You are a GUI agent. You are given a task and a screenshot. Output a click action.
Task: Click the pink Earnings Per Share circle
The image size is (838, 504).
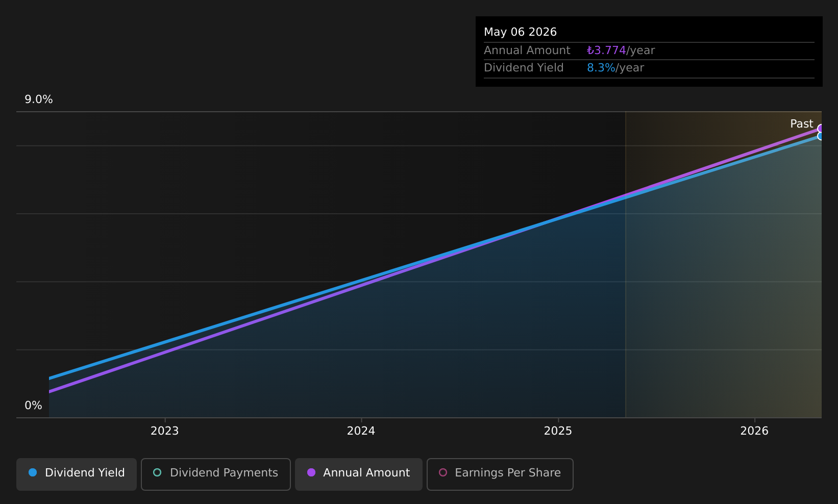click(443, 472)
